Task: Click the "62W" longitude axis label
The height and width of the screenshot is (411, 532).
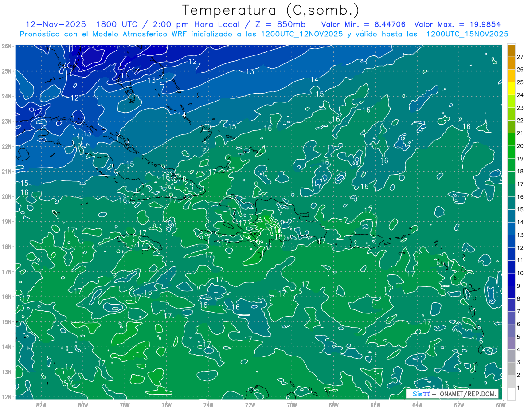Action: pos(459,405)
